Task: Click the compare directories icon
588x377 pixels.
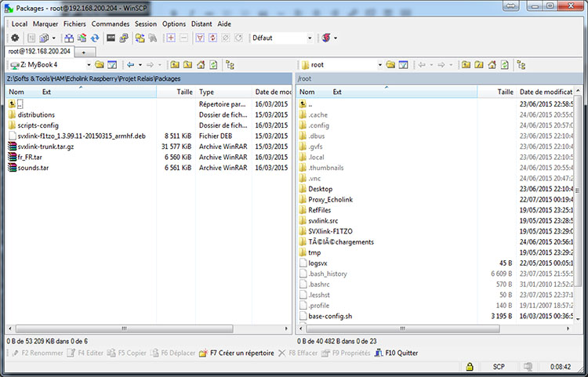Action: (69, 38)
